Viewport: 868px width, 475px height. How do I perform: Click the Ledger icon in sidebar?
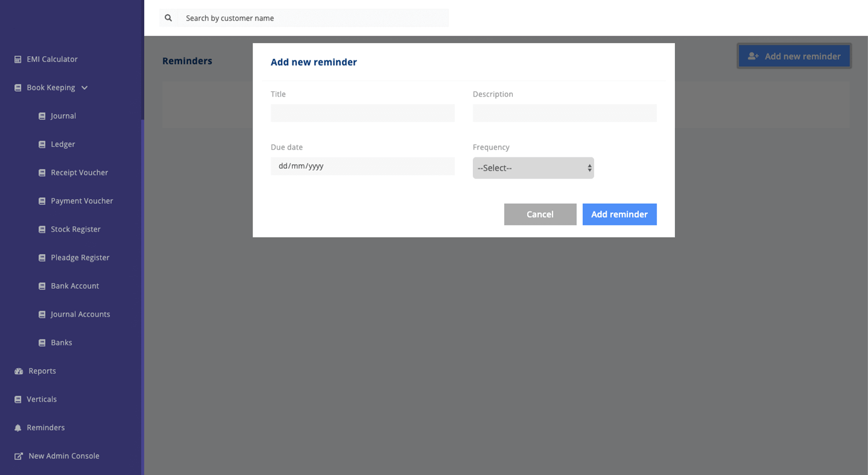pos(42,145)
